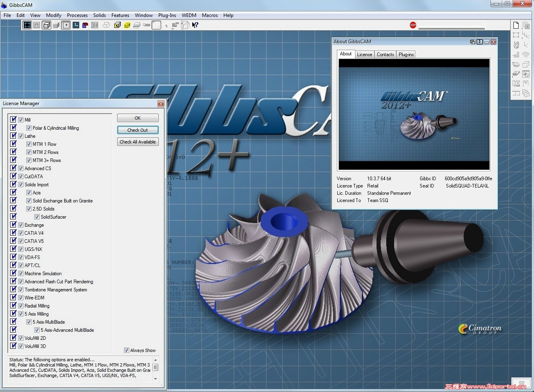Image resolution: width=534 pixels, height=392 pixels.
Task: Toggle small checkbox left of Wire-EDM
Action: (x=21, y=297)
